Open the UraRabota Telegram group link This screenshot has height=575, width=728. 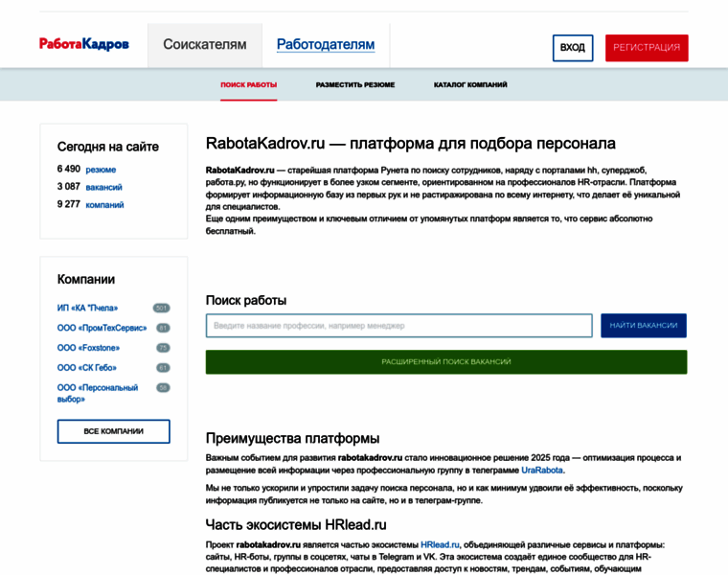tap(542, 471)
